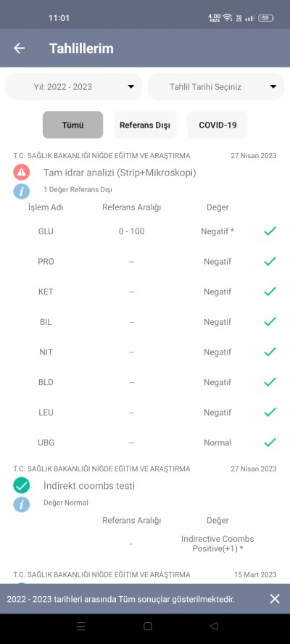
Task: Go back using the arrow icon
Action: coord(20,48)
